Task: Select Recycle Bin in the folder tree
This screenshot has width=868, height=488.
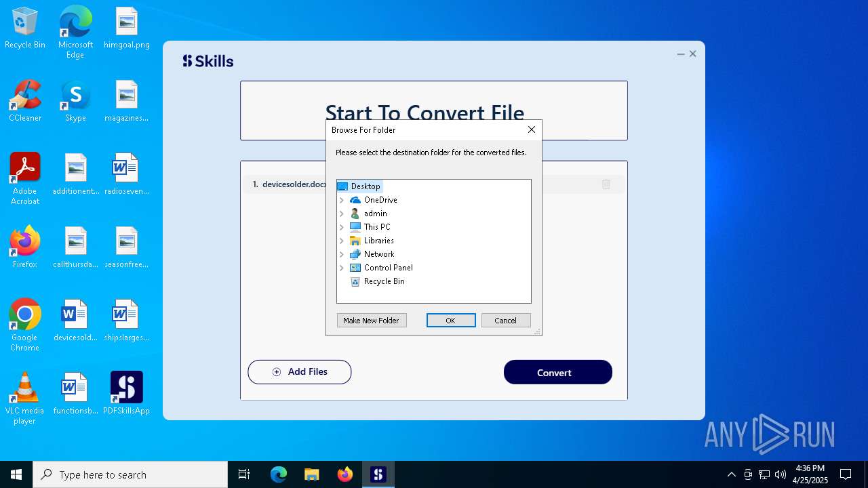Action: pyautogui.click(x=384, y=281)
